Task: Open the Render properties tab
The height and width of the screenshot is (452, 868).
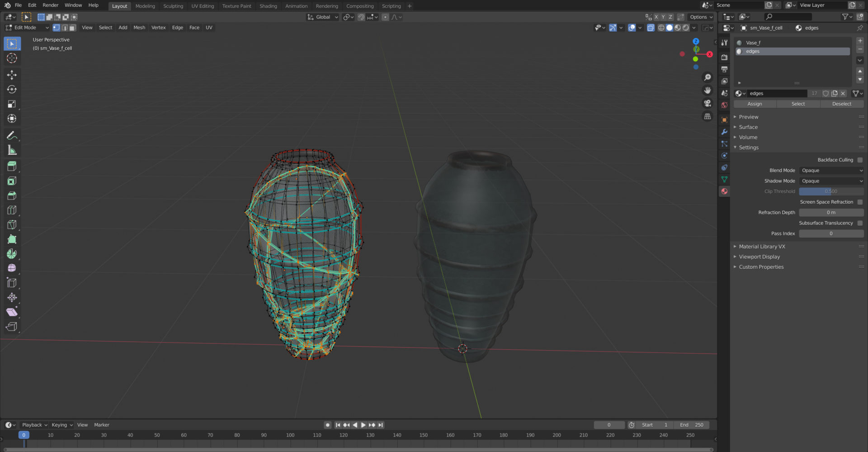Action: (x=724, y=57)
